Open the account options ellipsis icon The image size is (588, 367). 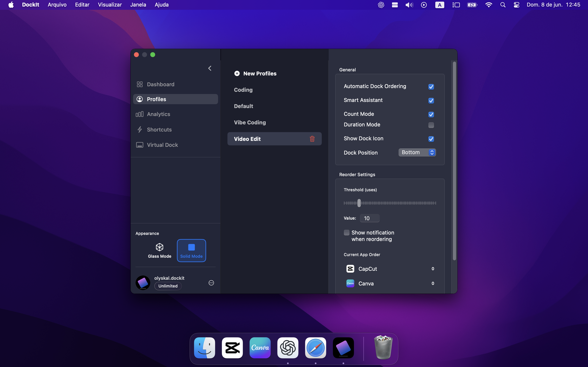pyautogui.click(x=211, y=283)
